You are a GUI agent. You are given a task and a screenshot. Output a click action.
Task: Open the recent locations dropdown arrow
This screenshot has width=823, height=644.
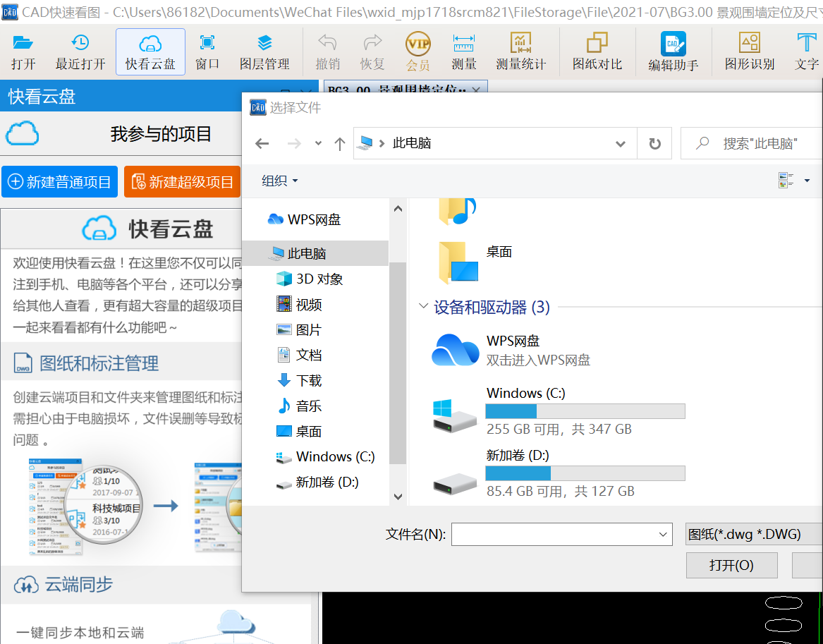(318, 143)
